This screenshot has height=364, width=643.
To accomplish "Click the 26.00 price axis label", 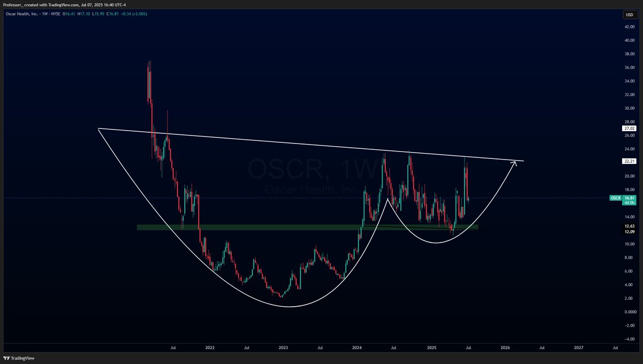I will (629, 135).
